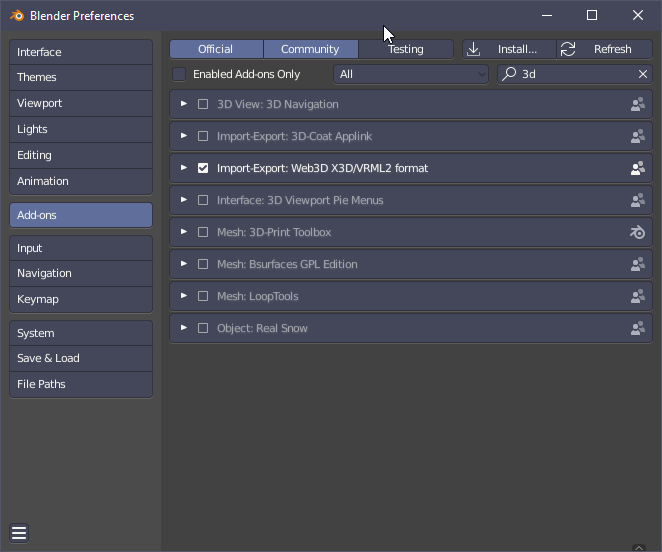The width and height of the screenshot is (662, 552).
Task: Open the System preferences section
Action: tap(81, 333)
